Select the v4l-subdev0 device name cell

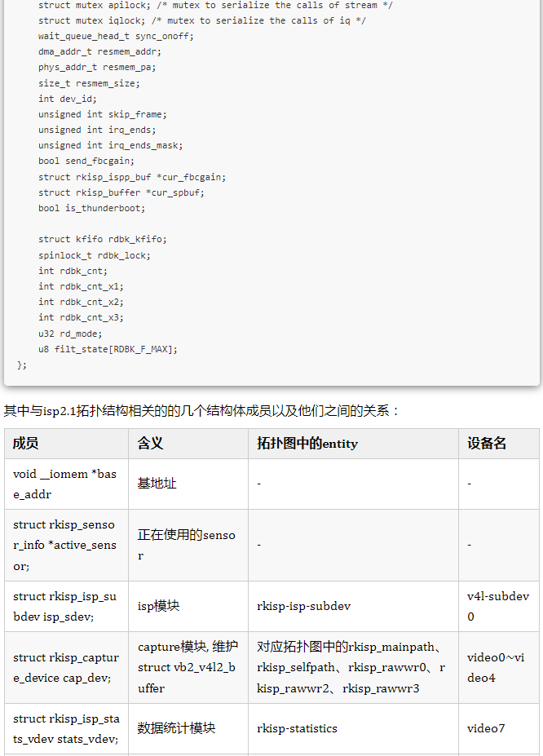coord(497,606)
